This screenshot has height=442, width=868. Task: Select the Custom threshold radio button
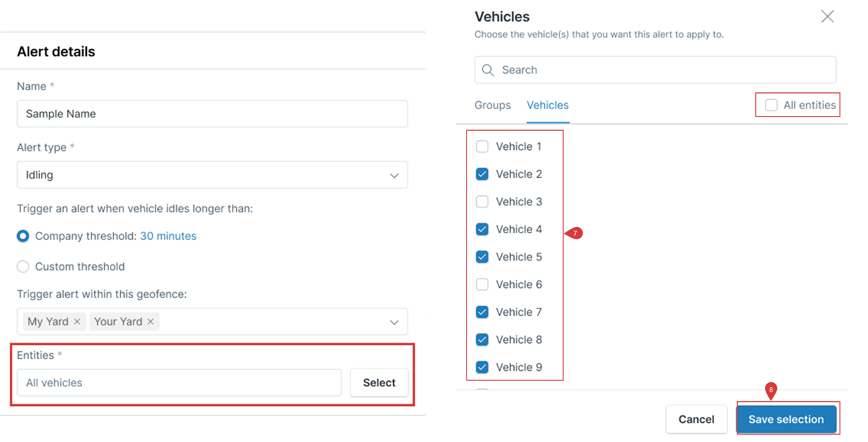[22, 266]
